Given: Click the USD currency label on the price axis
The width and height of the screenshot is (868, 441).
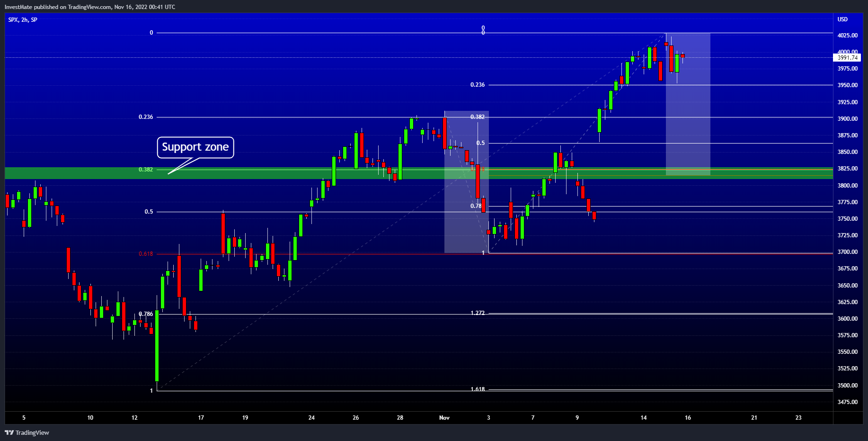Looking at the screenshot, I should (842, 19).
